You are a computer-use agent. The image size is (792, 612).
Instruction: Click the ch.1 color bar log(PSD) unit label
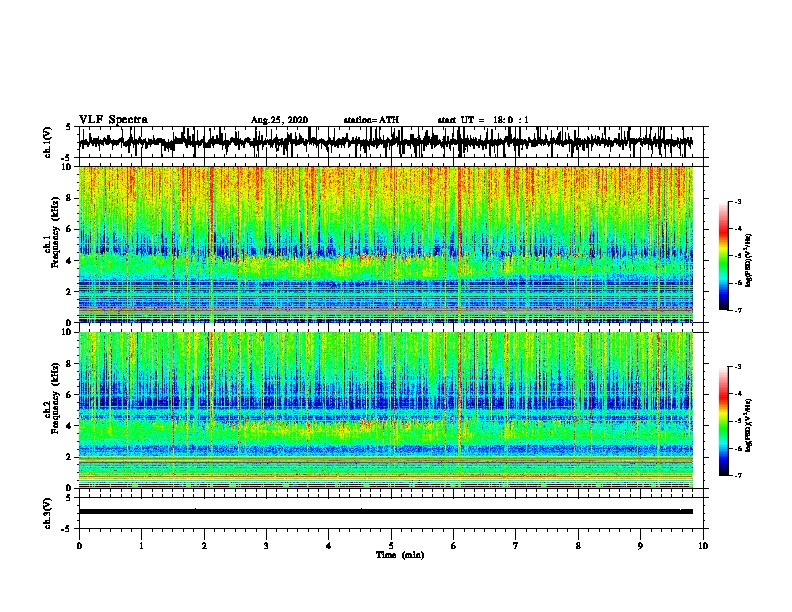pos(749,261)
